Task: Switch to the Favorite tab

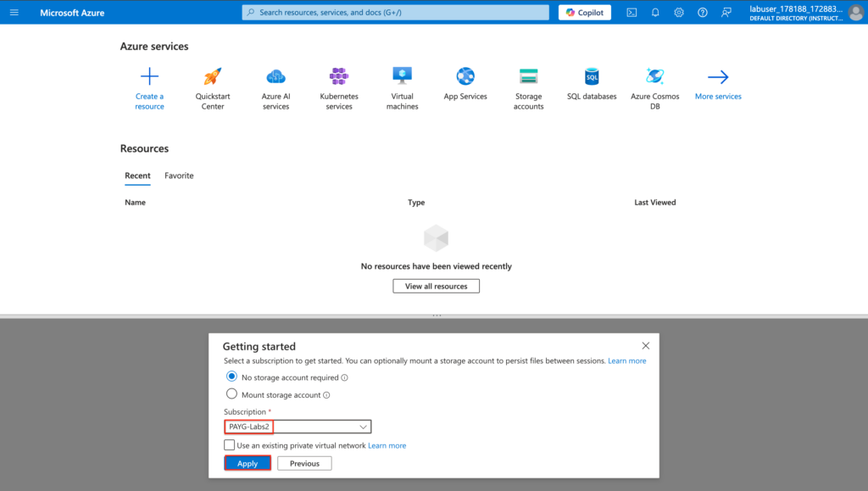Action: [178, 176]
